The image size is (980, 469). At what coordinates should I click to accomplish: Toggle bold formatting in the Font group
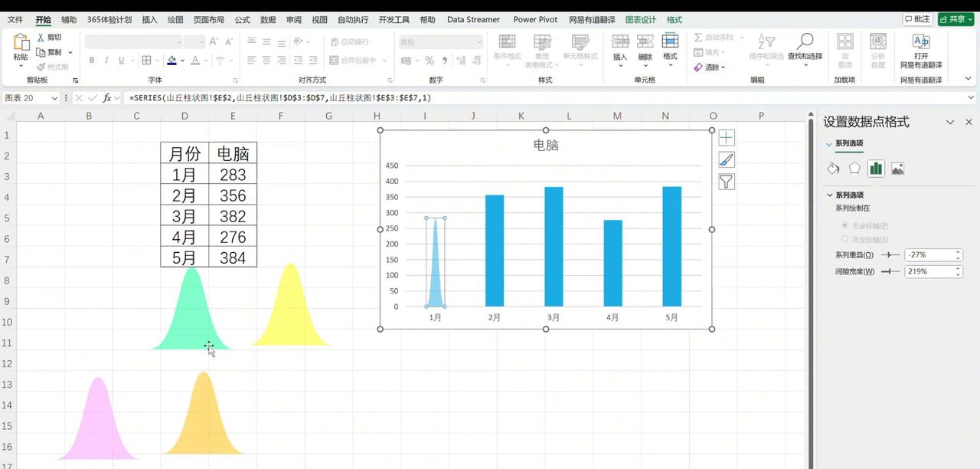click(92, 60)
